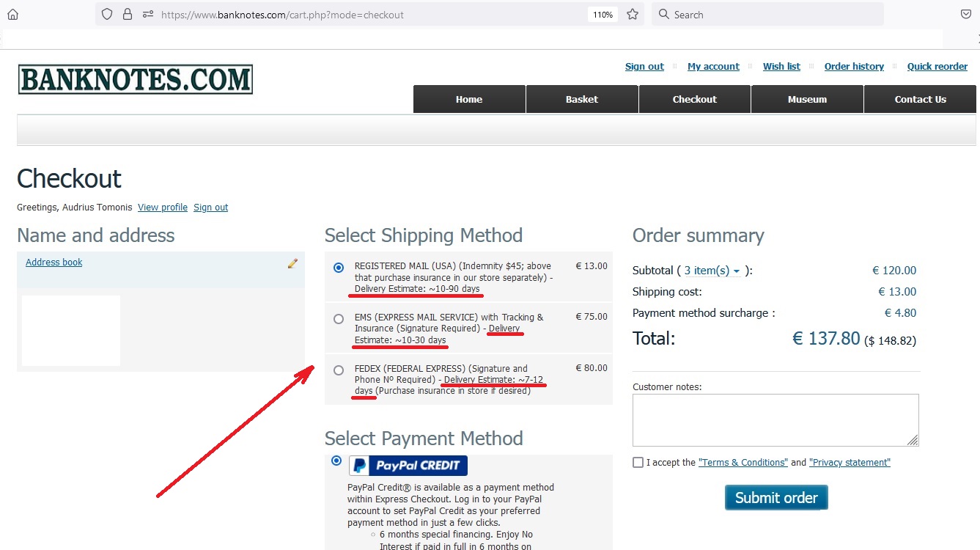Click the Pocket save icon
Image resolution: width=980 pixels, height=550 pixels.
966,14
